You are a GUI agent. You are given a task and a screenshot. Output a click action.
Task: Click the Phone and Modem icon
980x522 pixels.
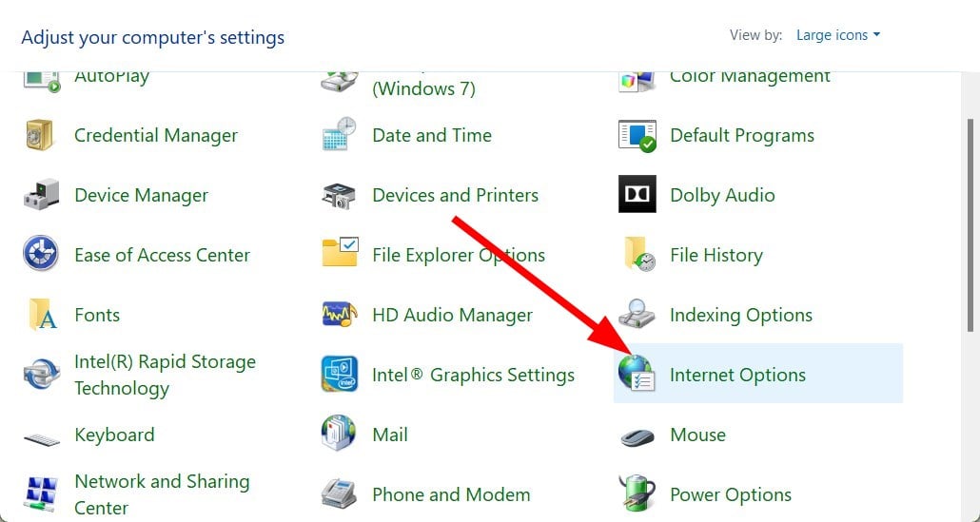[339, 493]
